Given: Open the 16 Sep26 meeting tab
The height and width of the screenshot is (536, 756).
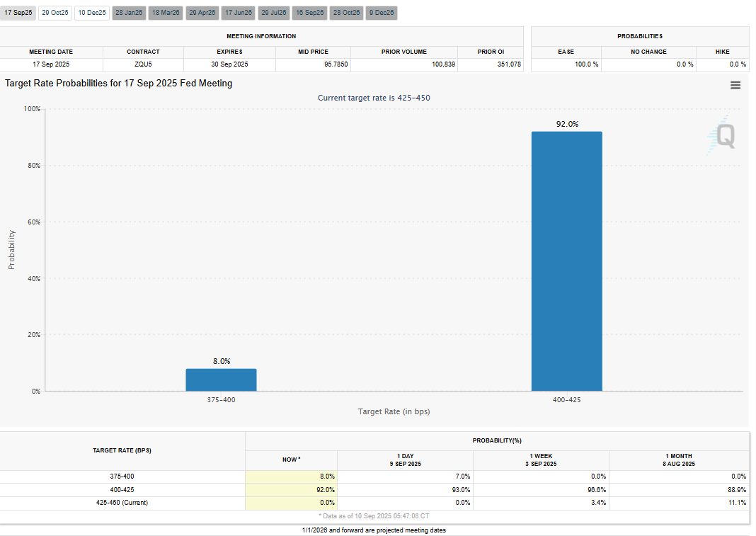Looking at the screenshot, I should (310, 13).
